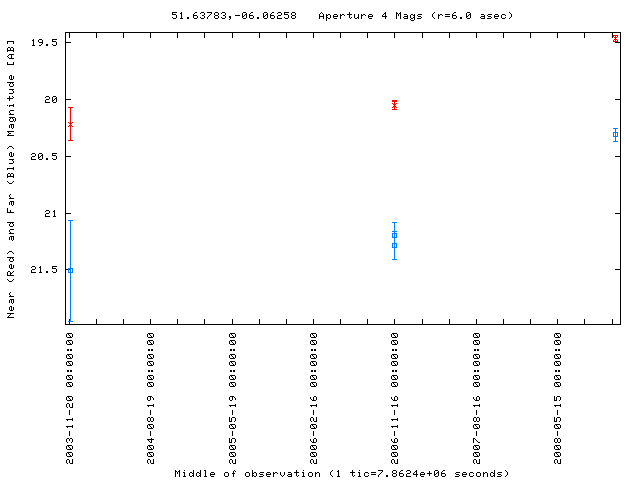Select the blue square marker at 2003-11-20
Viewport: 640px width, 480px height.
pos(71,271)
